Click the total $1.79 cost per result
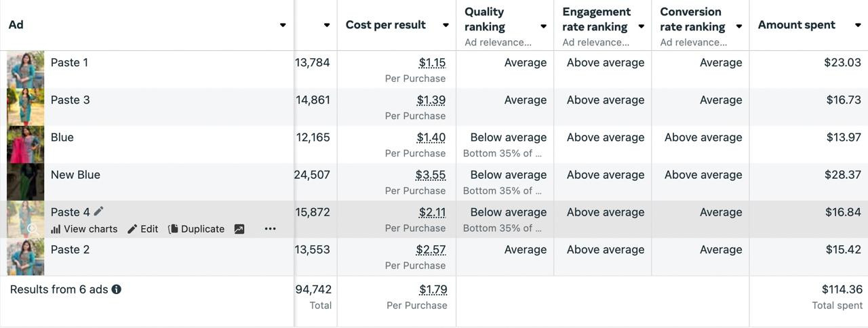The width and height of the screenshot is (868, 328). click(x=433, y=290)
